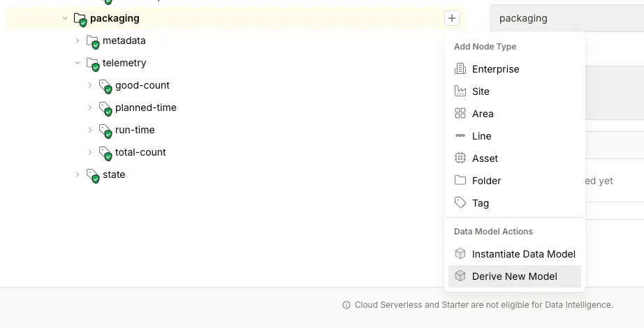Click the packaging folder icon
Image resolution: width=644 pixels, height=328 pixels.
point(80,19)
